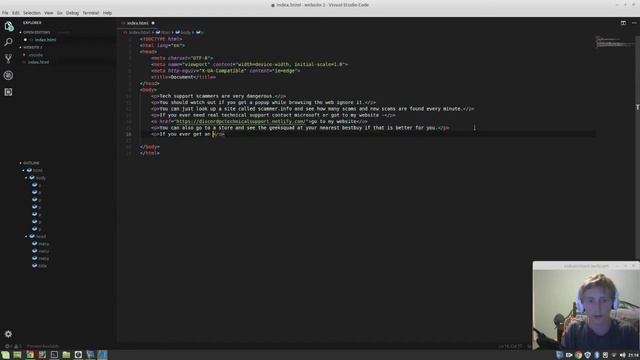Collapse the body node in the Outline

[26, 178]
